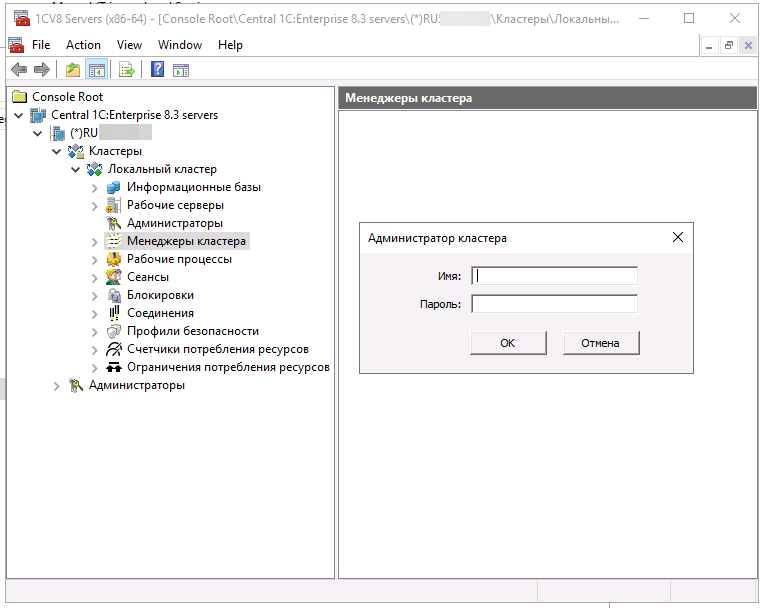Open the View menu

coord(129,45)
